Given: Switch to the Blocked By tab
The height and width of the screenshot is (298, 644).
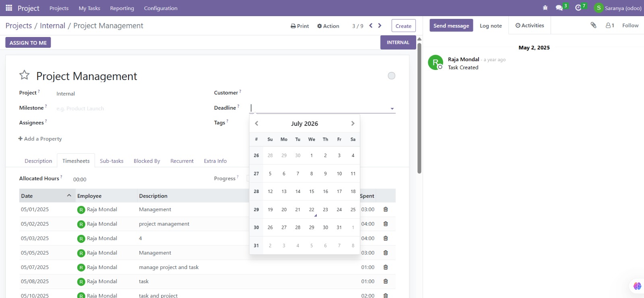Looking at the screenshot, I should 147,161.
